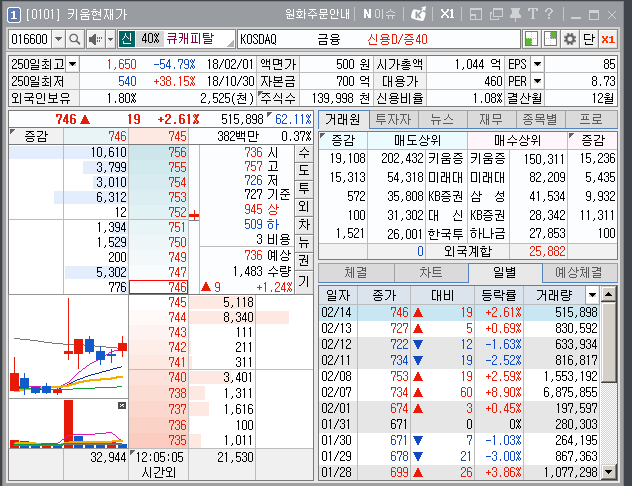The image size is (632, 486).
Task: Click the 단 button
Action: pos(588,39)
